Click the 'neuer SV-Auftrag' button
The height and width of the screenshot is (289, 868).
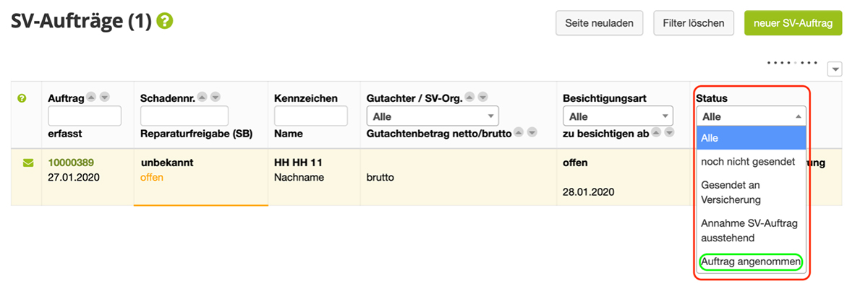coord(793,23)
